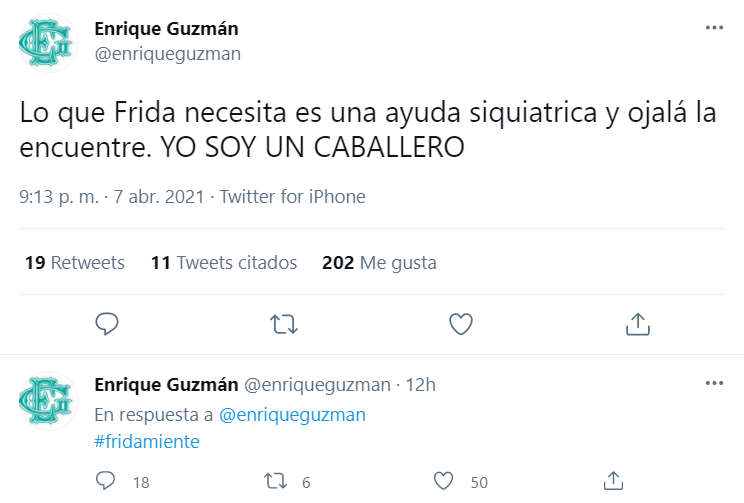The image size is (744, 503).
Task: Reply to the #fridamiente tweet
Action: [x=106, y=481]
